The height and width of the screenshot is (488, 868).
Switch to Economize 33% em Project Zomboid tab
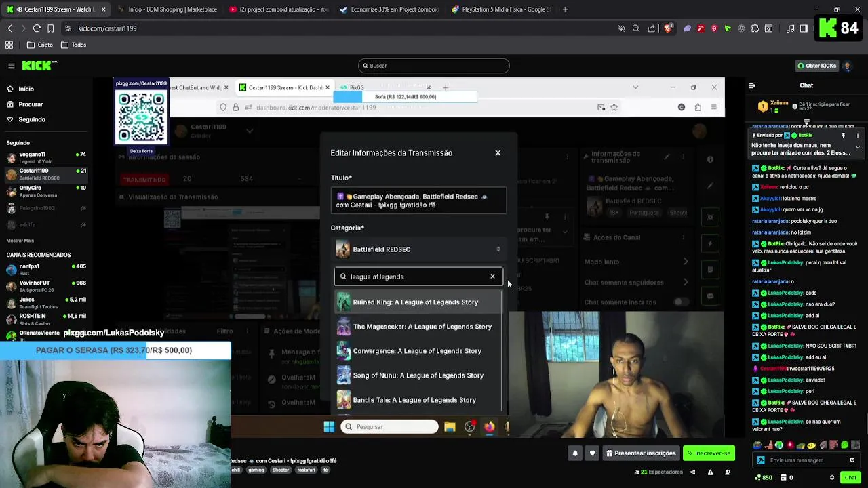coord(390,9)
